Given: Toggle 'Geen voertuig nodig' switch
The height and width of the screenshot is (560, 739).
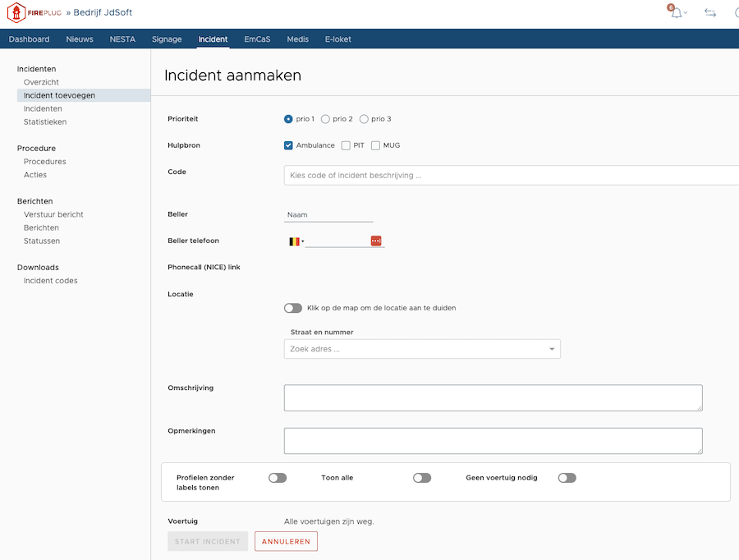Looking at the screenshot, I should click(567, 478).
